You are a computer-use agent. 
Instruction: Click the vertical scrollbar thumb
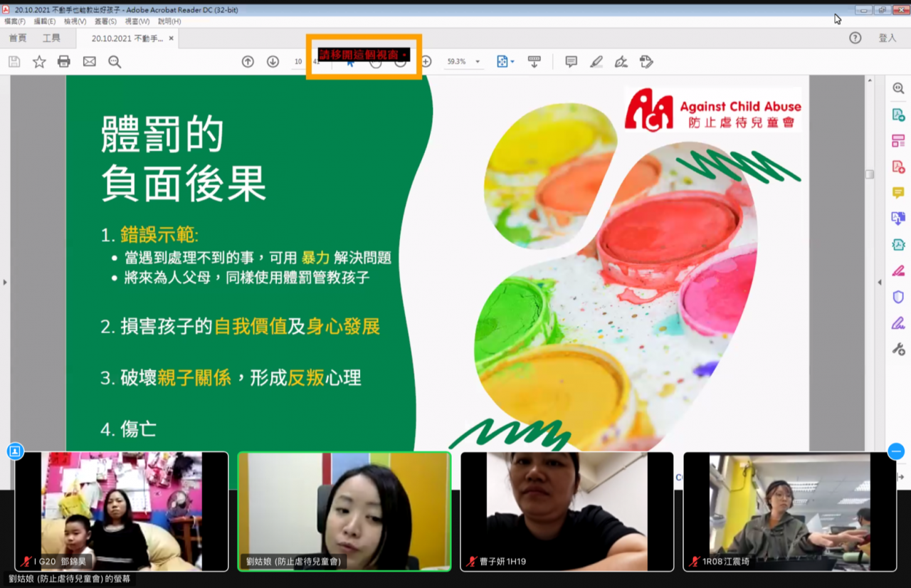coord(870,174)
